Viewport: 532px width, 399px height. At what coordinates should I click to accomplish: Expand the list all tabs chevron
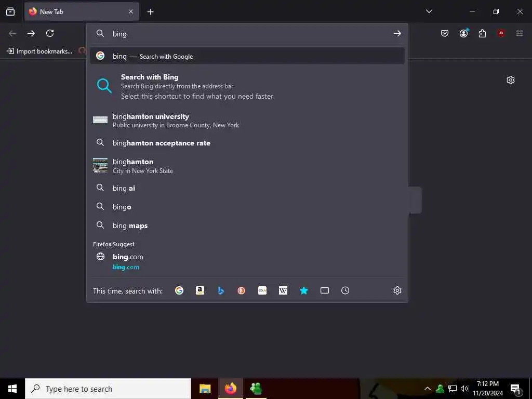tap(429, 11)
